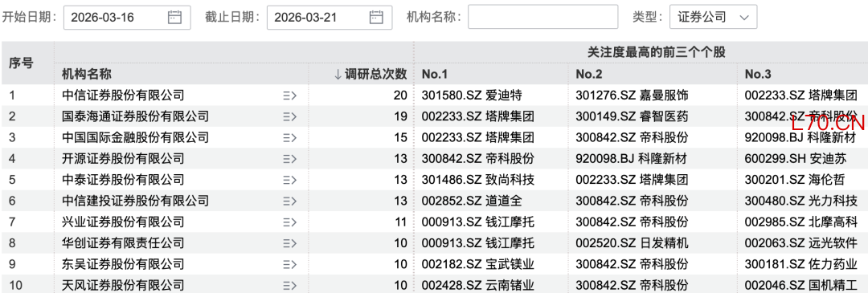Select 中信建投证券股份有限公司 institution name
868x293 pixels.
coord(136,201)
